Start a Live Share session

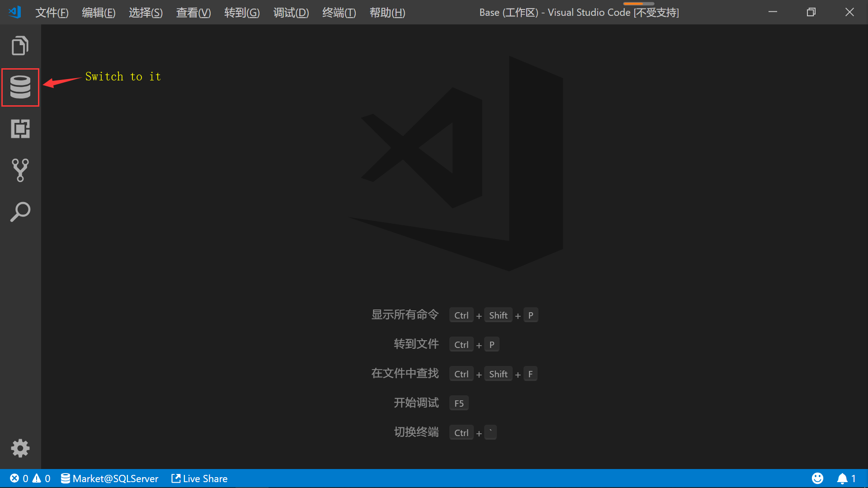(x=199, y=479)
